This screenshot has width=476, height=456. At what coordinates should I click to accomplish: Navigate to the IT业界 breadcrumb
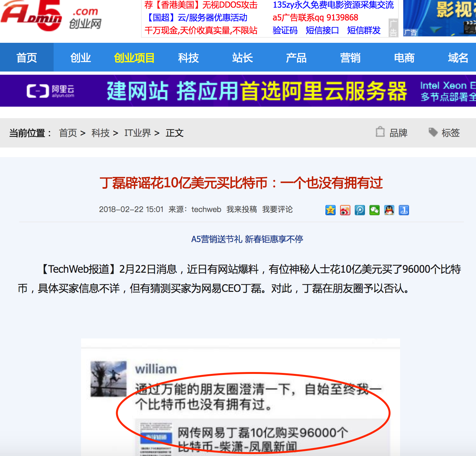(138, 133)
